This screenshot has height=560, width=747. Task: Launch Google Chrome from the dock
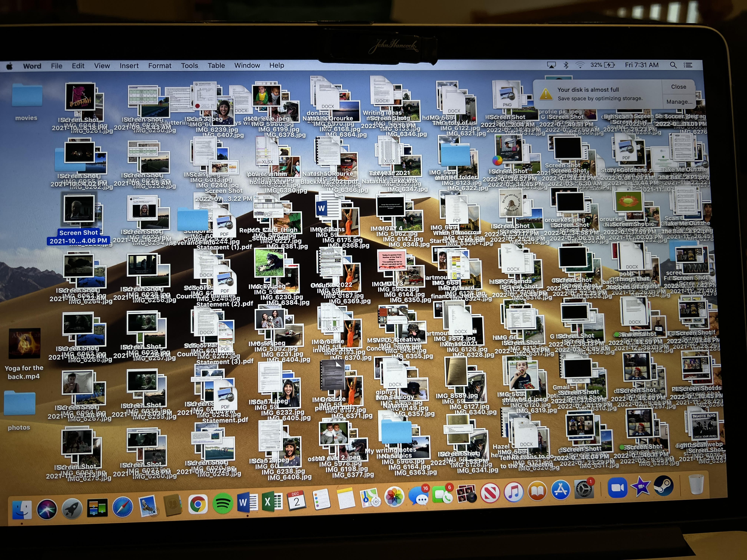[197, 504]
